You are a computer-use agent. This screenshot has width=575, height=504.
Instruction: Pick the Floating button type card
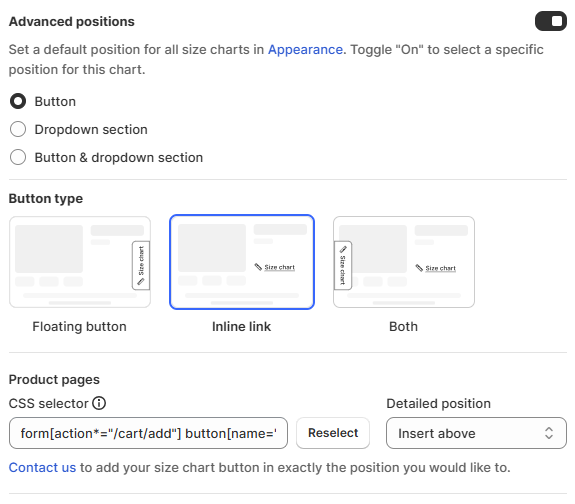80,262
